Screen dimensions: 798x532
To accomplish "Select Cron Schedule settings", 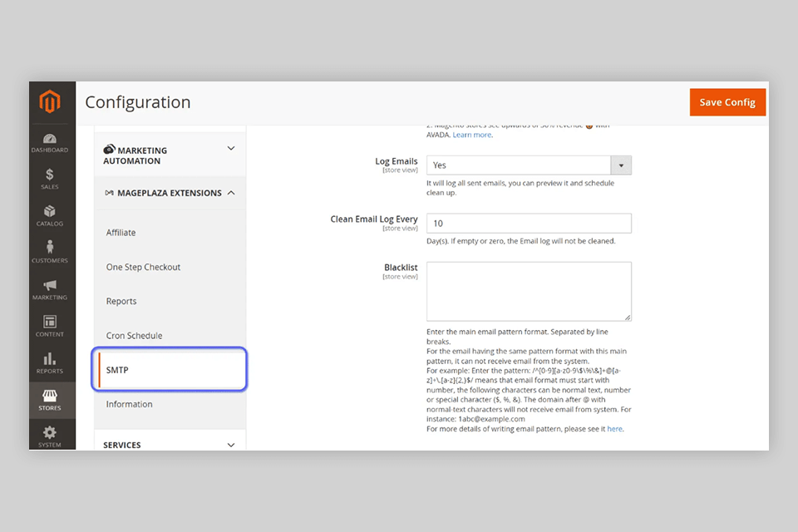I will [x=134, y=336].
